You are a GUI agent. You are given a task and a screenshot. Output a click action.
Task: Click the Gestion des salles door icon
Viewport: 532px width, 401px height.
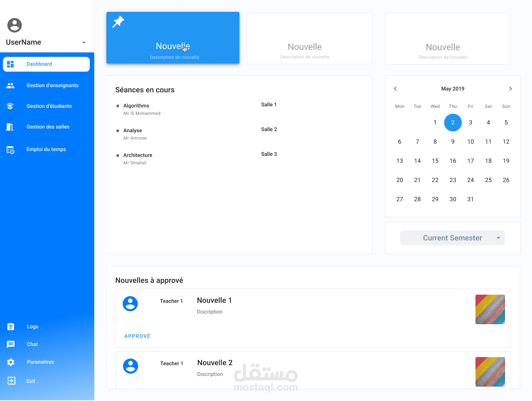tap(10, 127)
